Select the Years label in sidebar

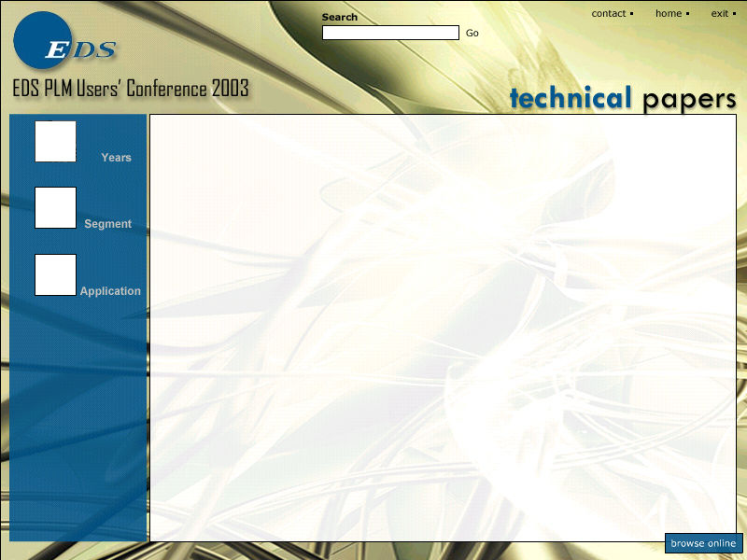(116, 158)
